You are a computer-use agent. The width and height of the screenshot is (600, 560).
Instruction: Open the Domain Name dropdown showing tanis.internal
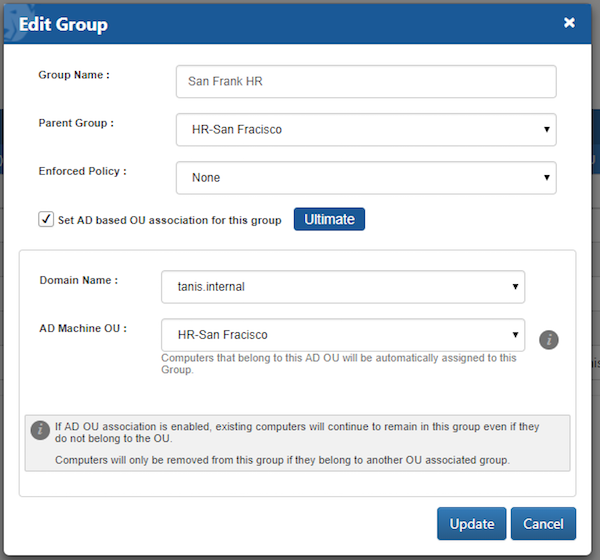click(x=342, y=286)
